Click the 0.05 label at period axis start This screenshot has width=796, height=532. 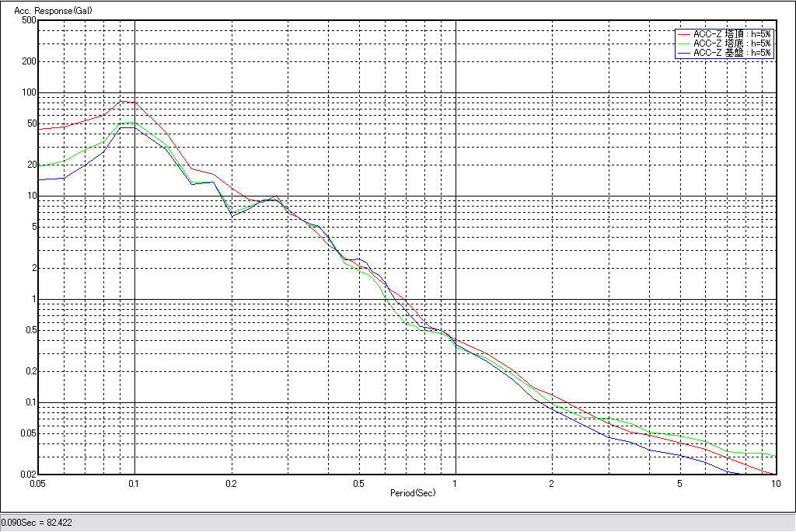(x=38, y=483)
